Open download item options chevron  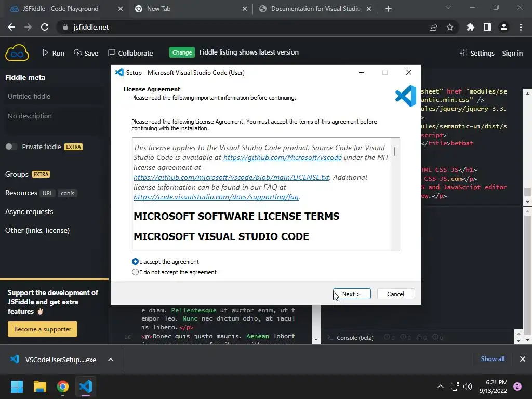coord(111,360)
